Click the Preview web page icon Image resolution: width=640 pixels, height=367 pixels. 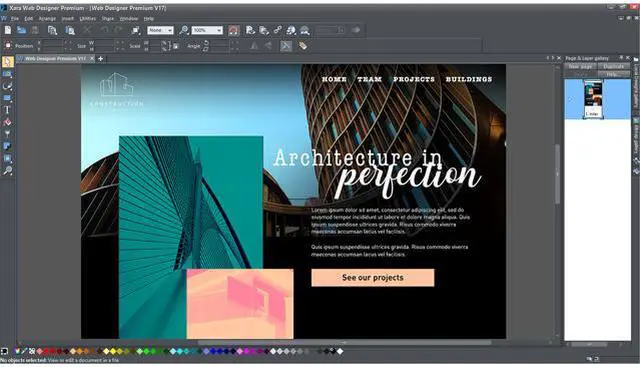pos(250,30)
